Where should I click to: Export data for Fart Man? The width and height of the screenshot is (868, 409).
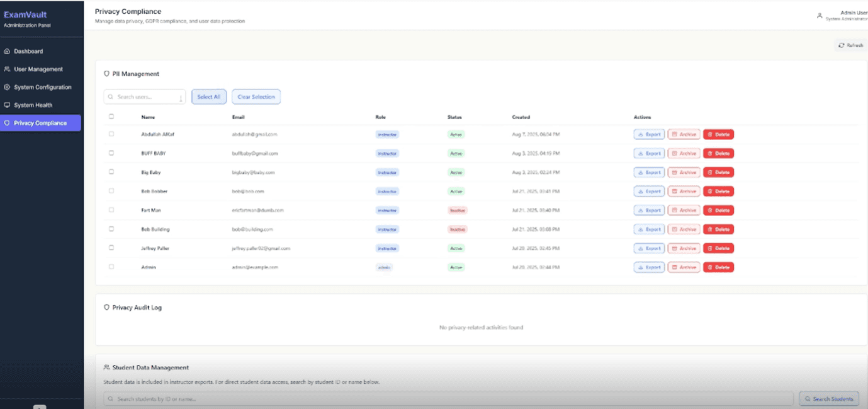point(649,210)
